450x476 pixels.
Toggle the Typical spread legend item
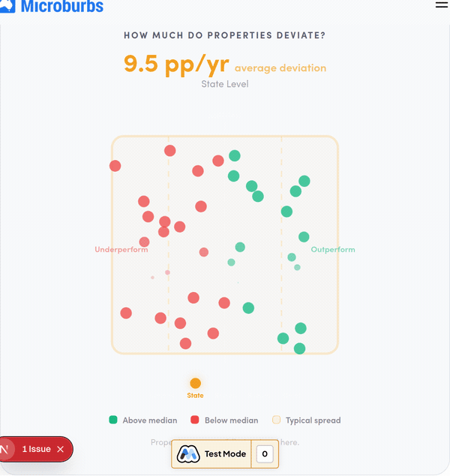pos(307,420)
